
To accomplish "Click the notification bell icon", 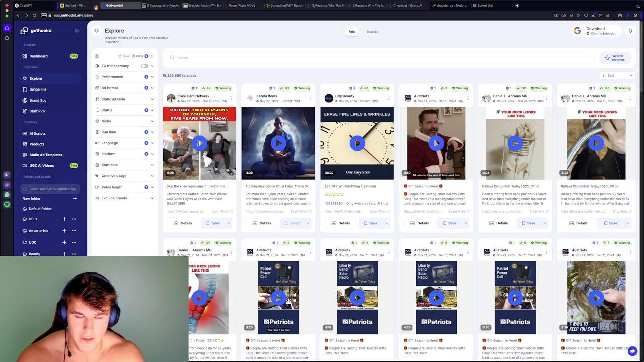I will [630, 31].
